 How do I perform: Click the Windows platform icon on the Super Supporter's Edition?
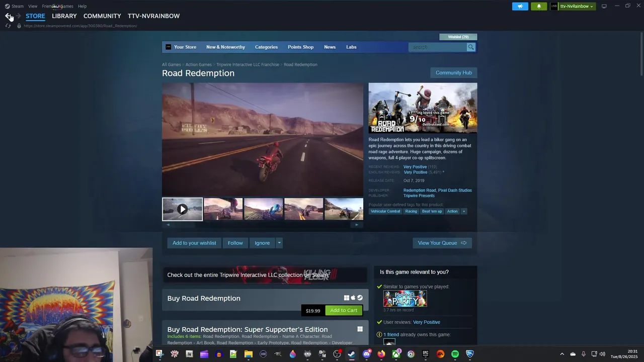[x=360, y=329]
